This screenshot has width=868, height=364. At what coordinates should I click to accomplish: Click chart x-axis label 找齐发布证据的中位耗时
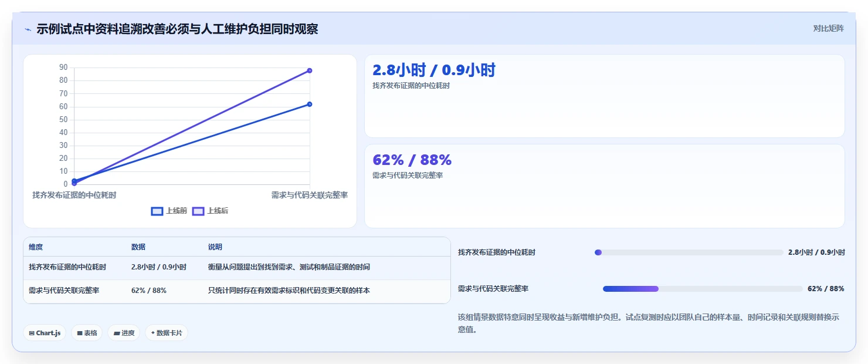tap(74, 195)
